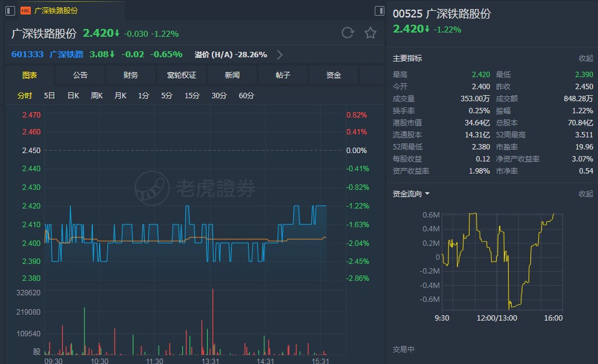
Task: Select the 周K chart period
Action: [97, 96]
